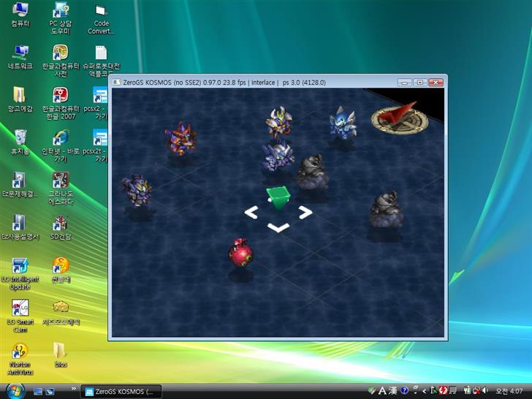
Task: Launch 한글과컴퓨터 한글 2007 shortcut
Action: tap(61, 103)
